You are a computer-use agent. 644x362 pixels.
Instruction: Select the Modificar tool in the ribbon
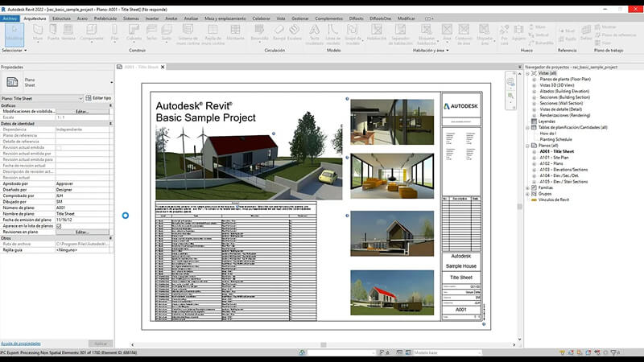coord(14,34)
